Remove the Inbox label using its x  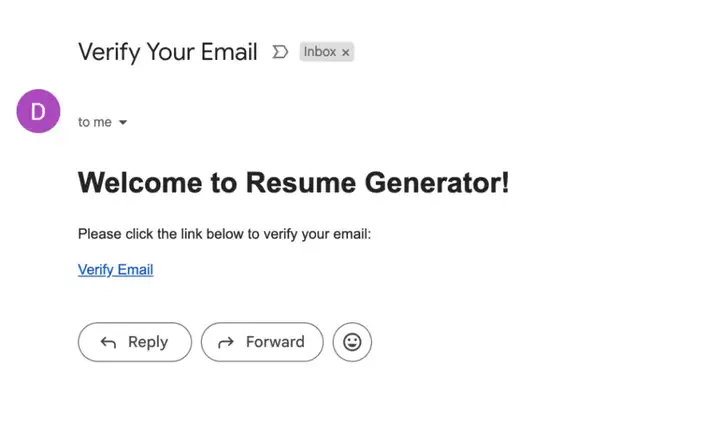coord(345,53)
